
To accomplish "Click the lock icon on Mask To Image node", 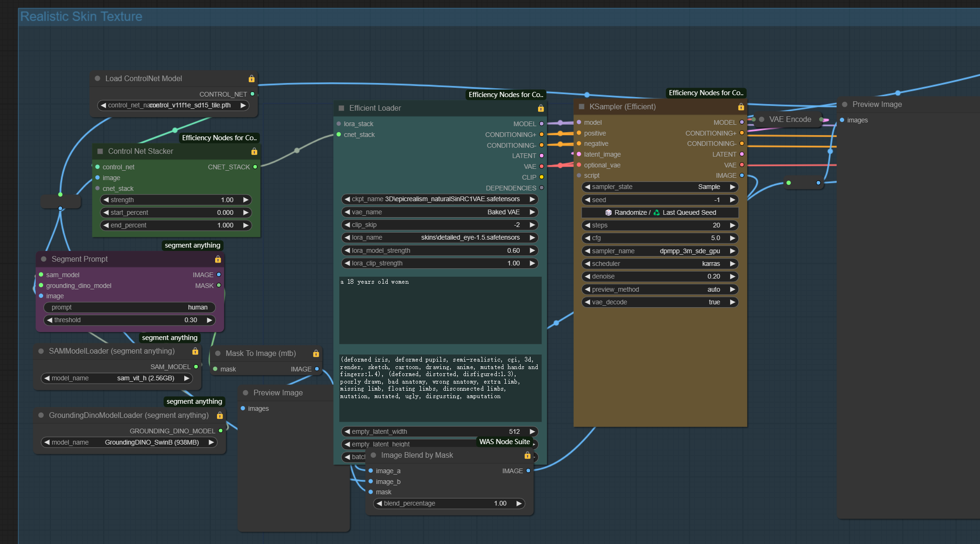I will [x=316, y=354].
